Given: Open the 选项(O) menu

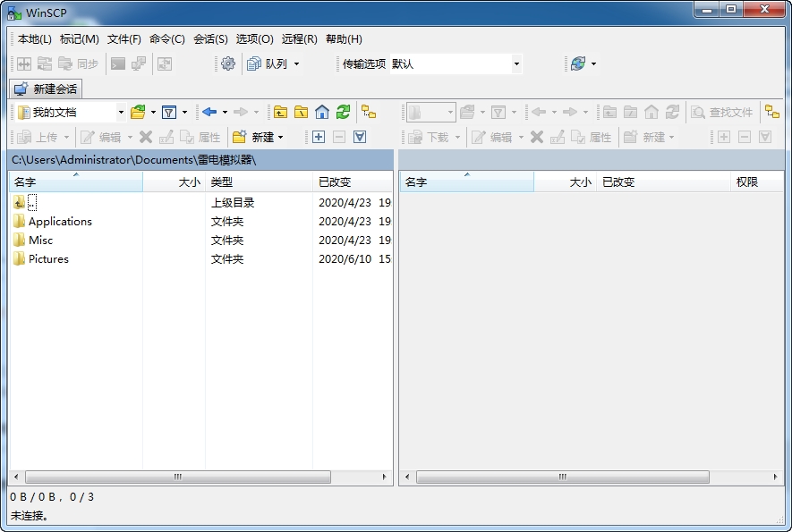Looking at the screenshot, I should (254, 39).
